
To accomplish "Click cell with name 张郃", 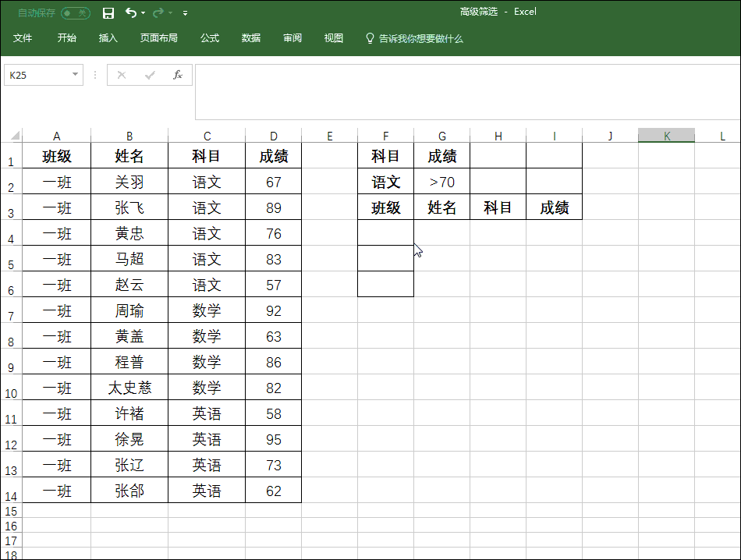I will pos(129,491).
